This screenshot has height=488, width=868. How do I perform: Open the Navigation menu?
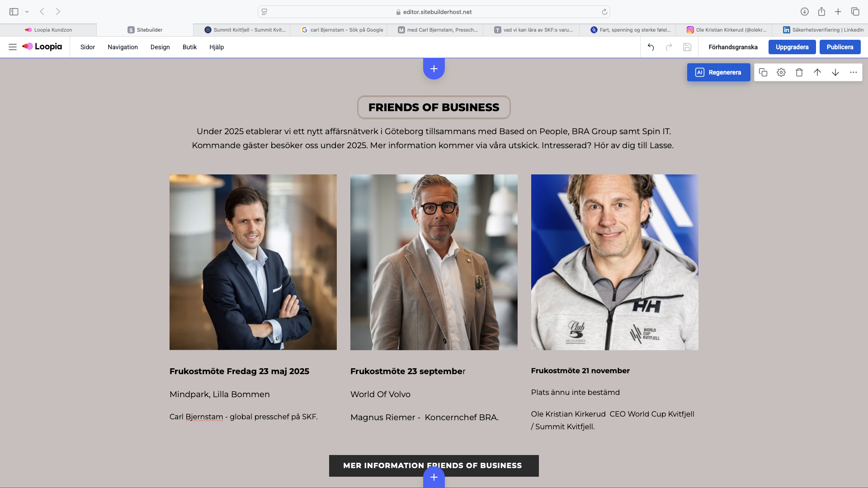123,47
